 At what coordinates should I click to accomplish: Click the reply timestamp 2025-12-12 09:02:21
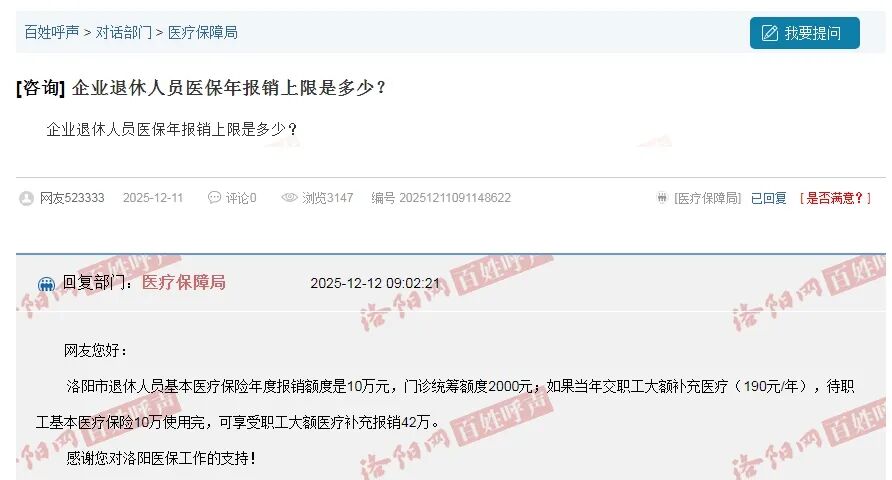coord(375,283)
